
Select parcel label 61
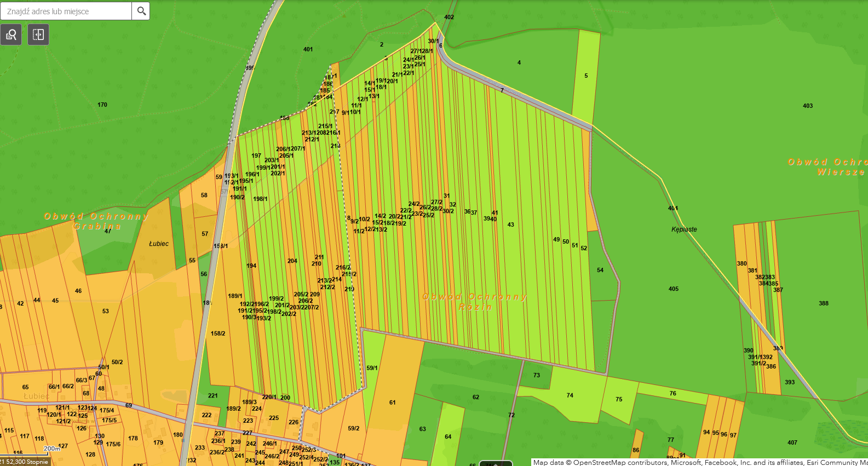point(393,402)
